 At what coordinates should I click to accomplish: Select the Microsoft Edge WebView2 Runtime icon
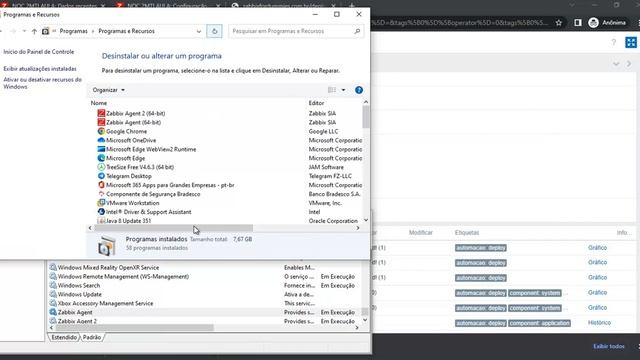click(101, 149)
